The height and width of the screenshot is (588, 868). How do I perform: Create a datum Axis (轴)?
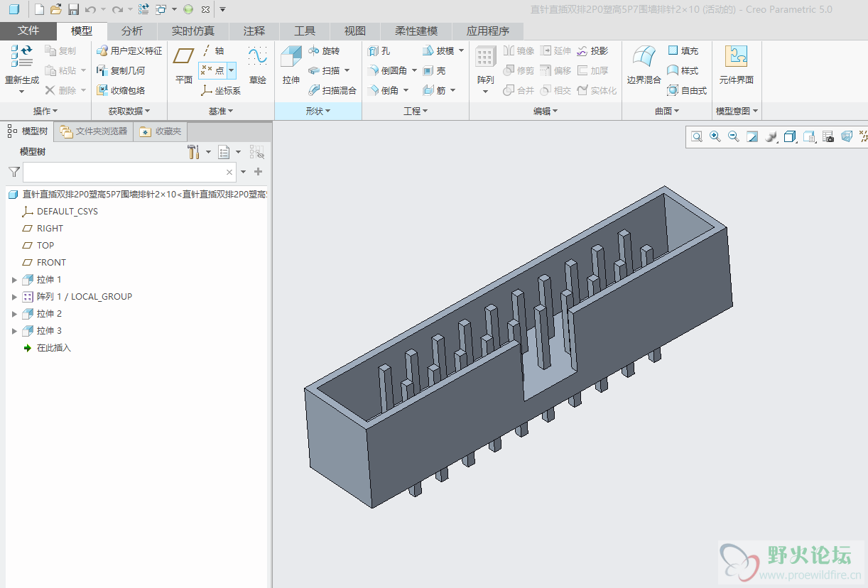tap(213, 51)
